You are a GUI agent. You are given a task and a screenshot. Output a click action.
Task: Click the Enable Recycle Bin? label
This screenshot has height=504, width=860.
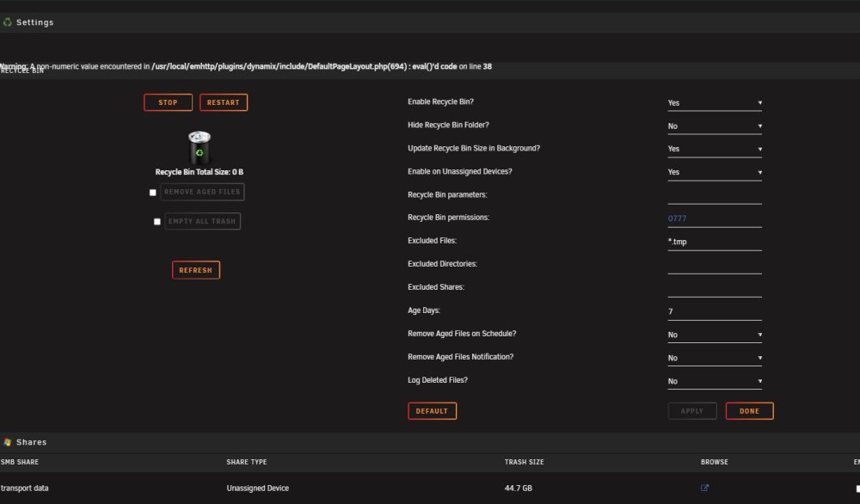440,102
